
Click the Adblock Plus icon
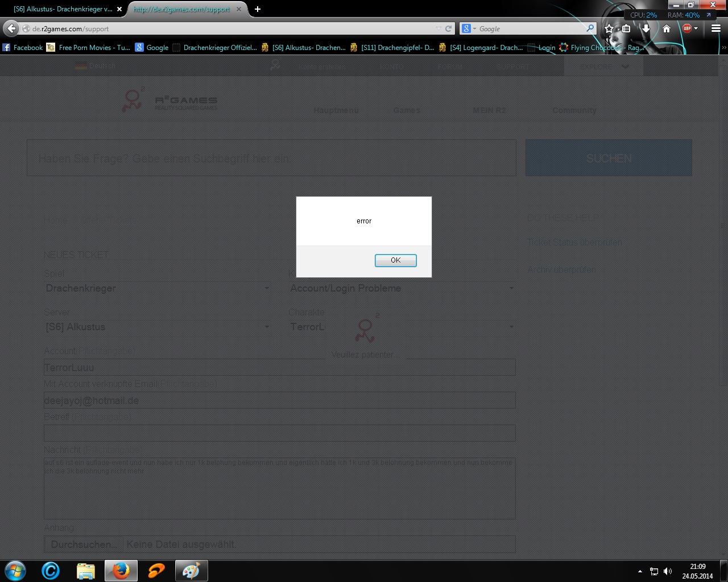686,28
